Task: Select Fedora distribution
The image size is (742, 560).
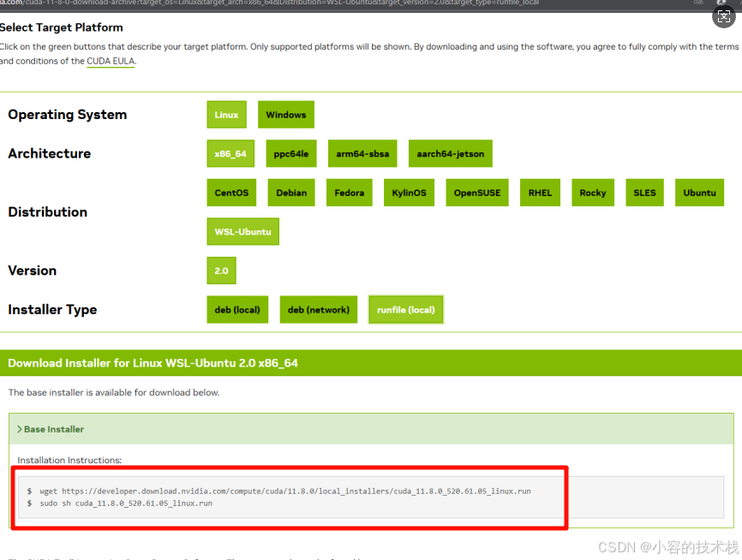Action: pos(350,193)
